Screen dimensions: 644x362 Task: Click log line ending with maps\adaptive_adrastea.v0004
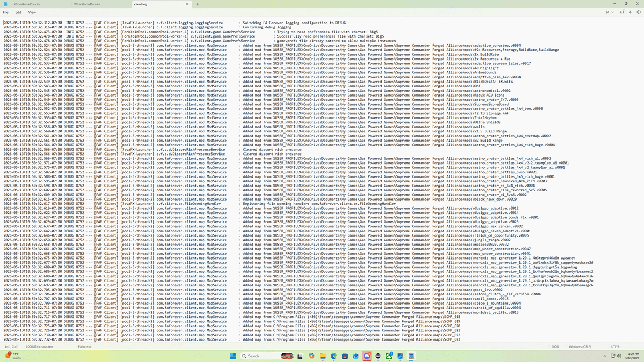(x=262, y=46)
